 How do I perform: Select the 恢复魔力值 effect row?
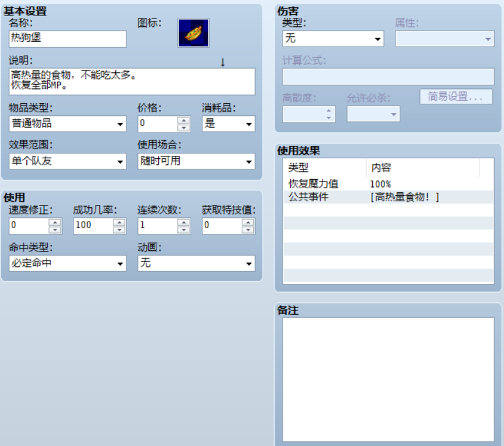388,184
